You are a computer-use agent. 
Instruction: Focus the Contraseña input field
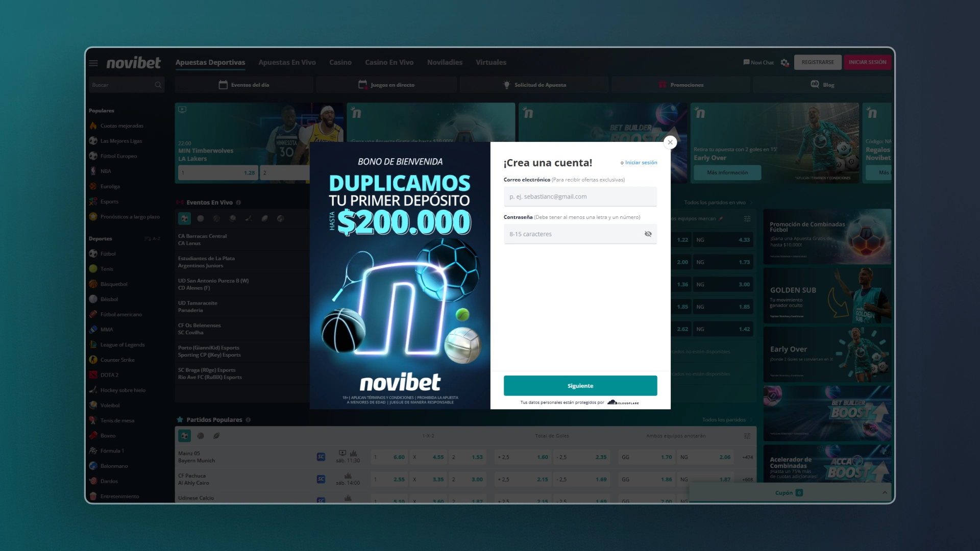[x=580, y=234]
